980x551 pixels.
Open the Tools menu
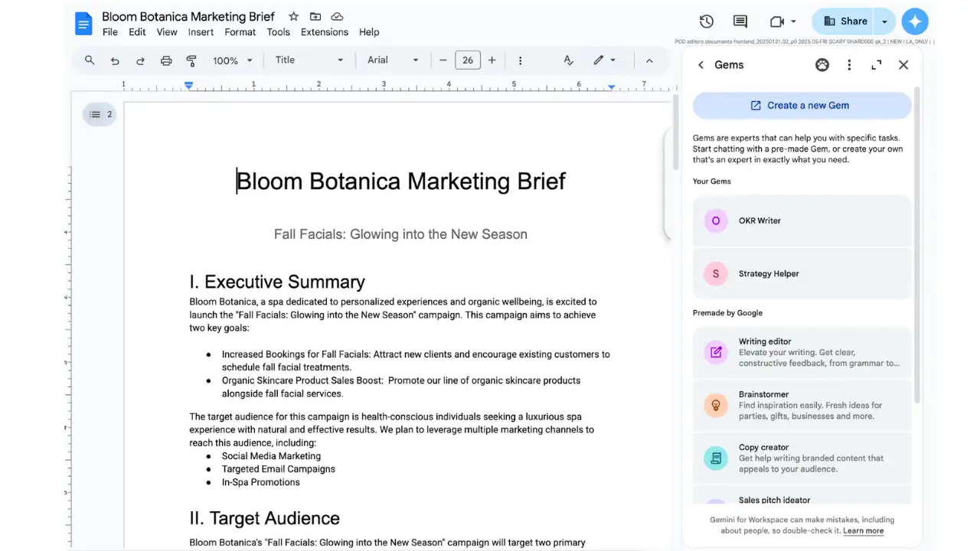point(279,32)
